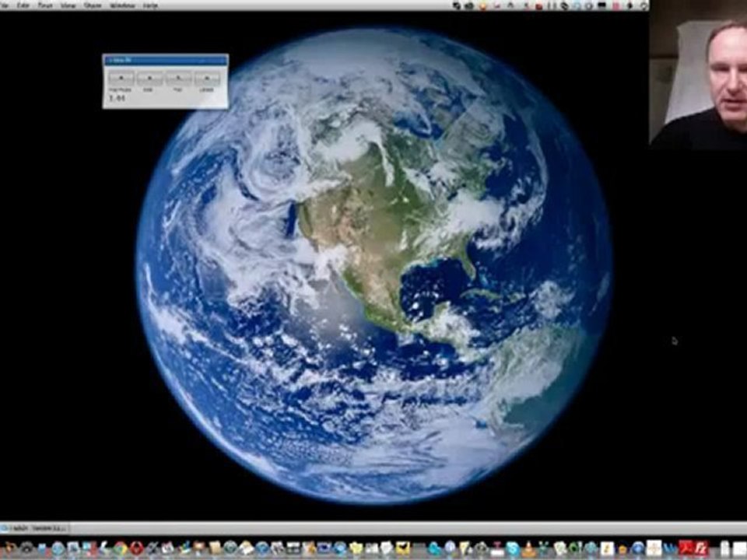Open the Help menu in the menu bar
Image resolution: width=747 pixels, height=560 pixels.
click(x=150, y=5)
